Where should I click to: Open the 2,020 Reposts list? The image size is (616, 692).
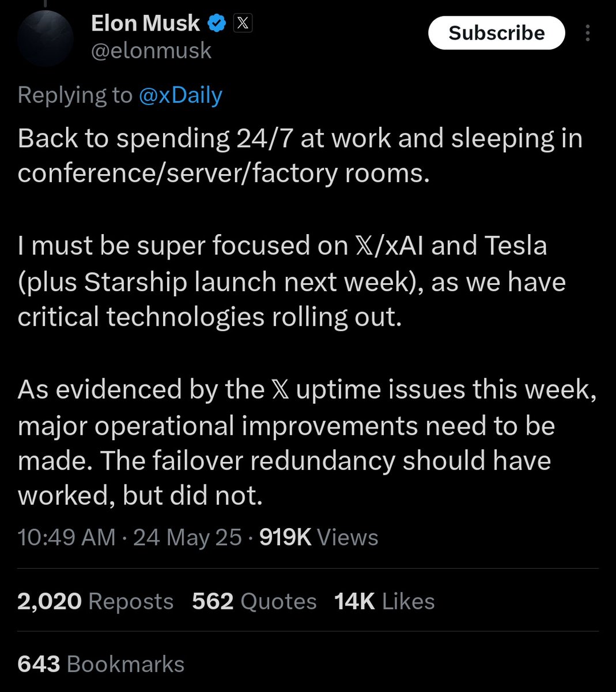(x=95, y=601)
